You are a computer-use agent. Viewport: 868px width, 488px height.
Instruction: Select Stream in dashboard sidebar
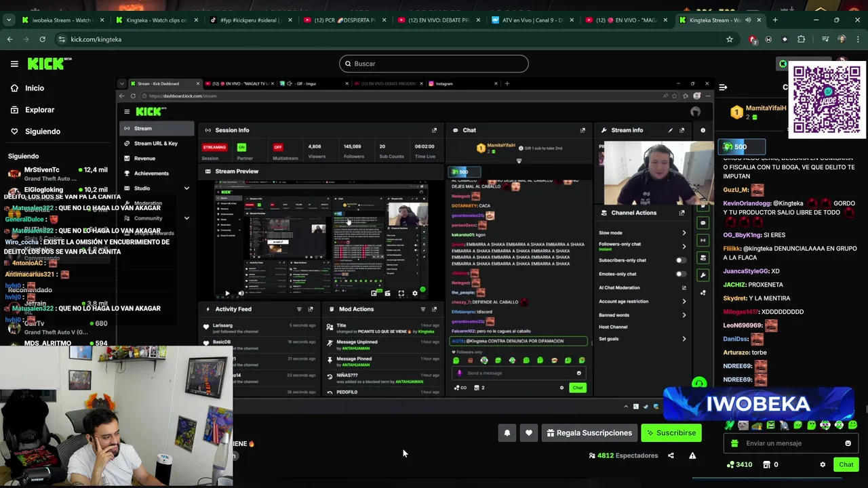pos(157,128)
